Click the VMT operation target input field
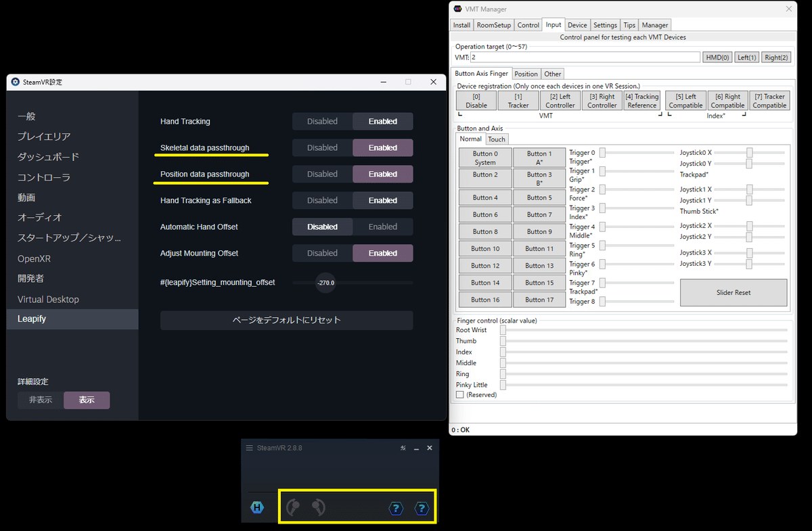 (x=585, y=57)
